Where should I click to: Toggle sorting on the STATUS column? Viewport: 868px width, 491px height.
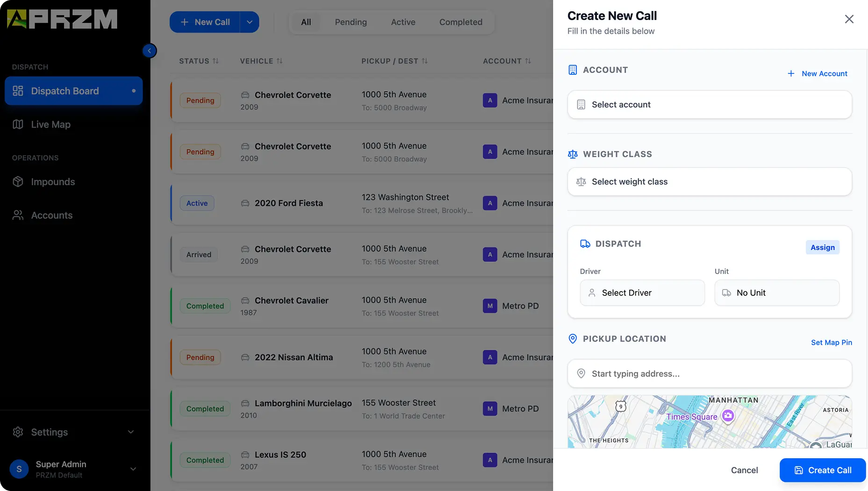pos(199,61)
